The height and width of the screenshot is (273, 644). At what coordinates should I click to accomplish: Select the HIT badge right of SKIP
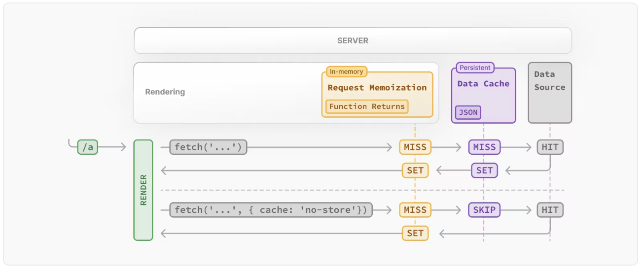(550, 210)
